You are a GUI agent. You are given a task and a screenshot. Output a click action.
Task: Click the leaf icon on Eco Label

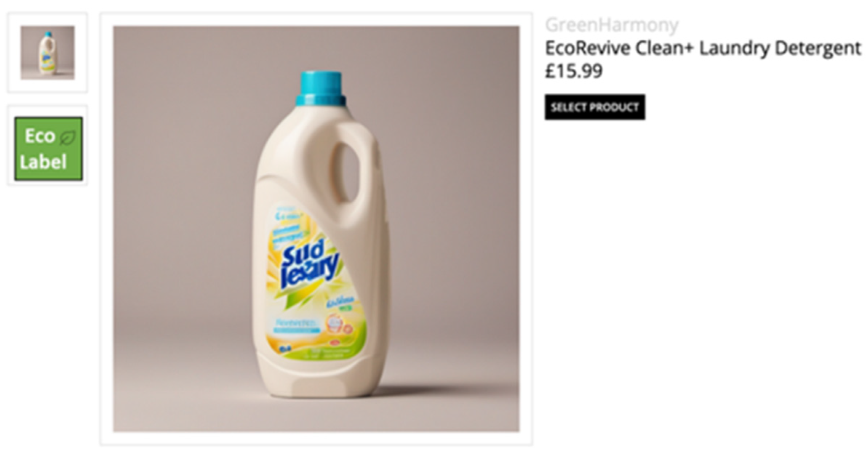click(68, 138)
